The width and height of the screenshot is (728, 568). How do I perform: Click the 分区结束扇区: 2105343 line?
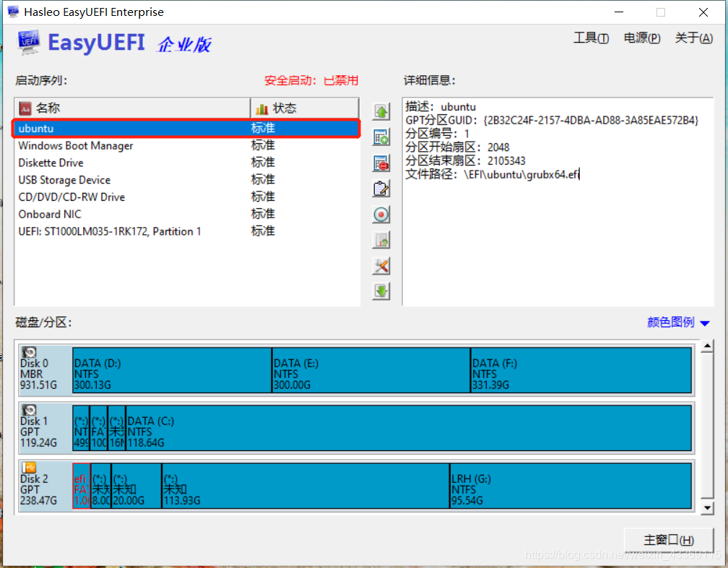(x=465, y=161)
